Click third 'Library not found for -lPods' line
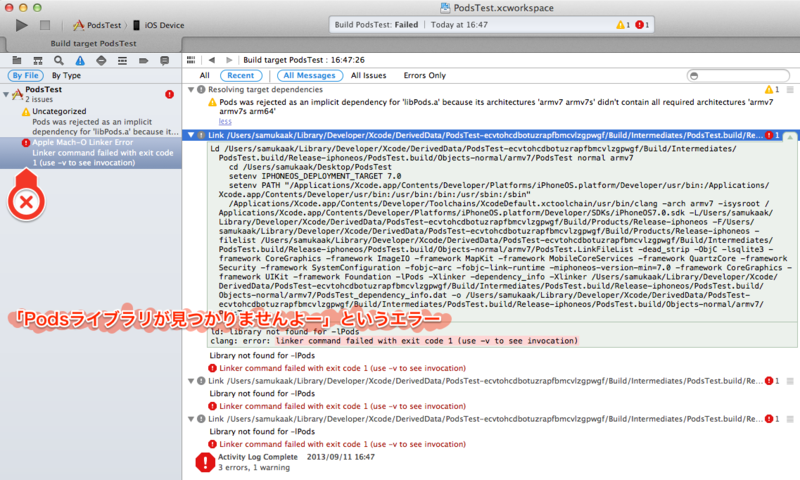 tap(262, 432)
